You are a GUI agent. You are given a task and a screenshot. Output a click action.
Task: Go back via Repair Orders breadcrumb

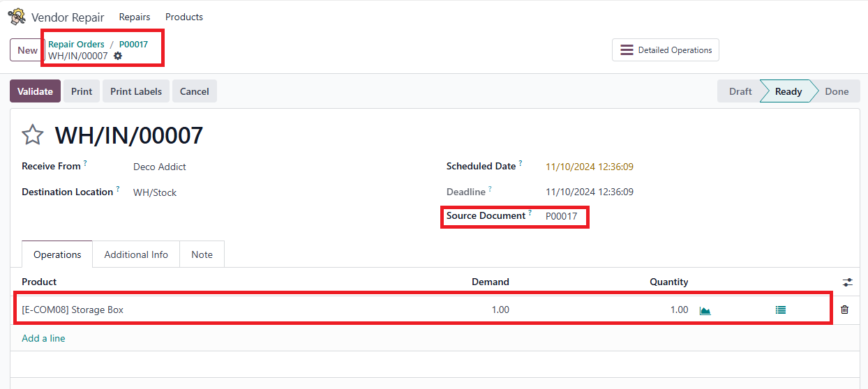(76, 44)
